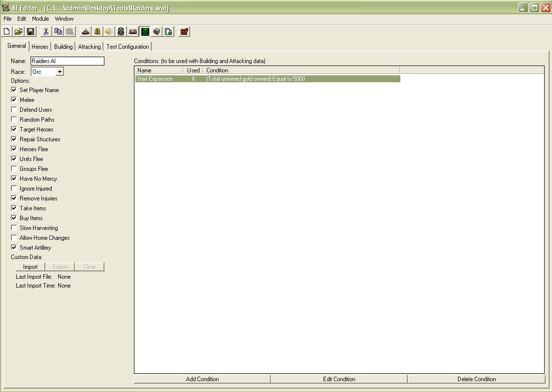Switch to the Attacking tab
This screenshot has height=392, width=552.
coord(90,46)
